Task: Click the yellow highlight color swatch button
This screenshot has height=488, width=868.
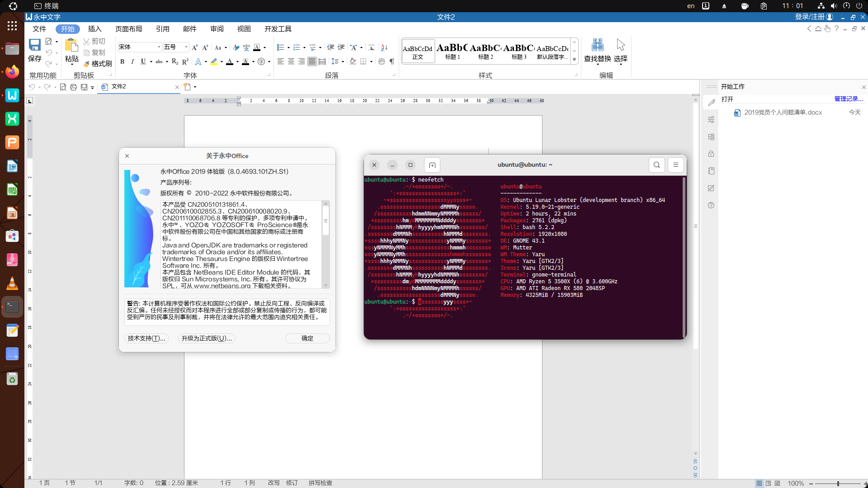Action: 214,61
